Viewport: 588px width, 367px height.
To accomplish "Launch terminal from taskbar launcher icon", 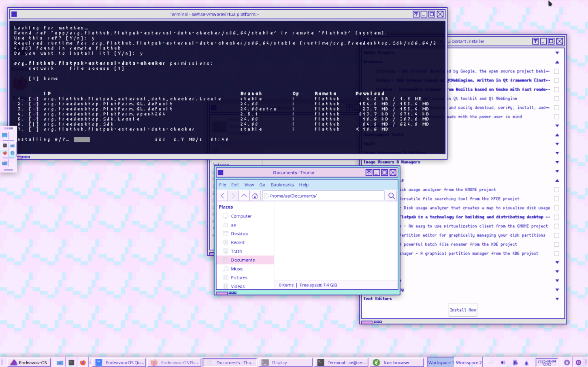I will pos(71,363).
